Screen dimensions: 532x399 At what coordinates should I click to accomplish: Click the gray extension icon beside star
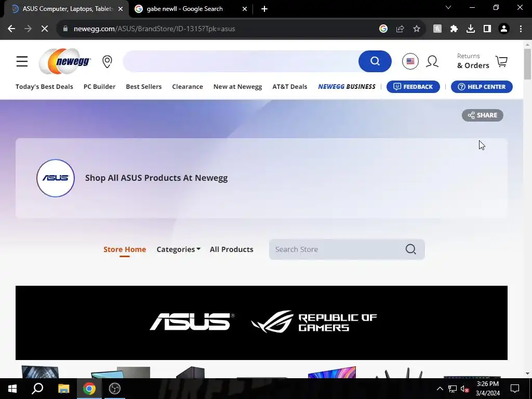click(437, 29)
